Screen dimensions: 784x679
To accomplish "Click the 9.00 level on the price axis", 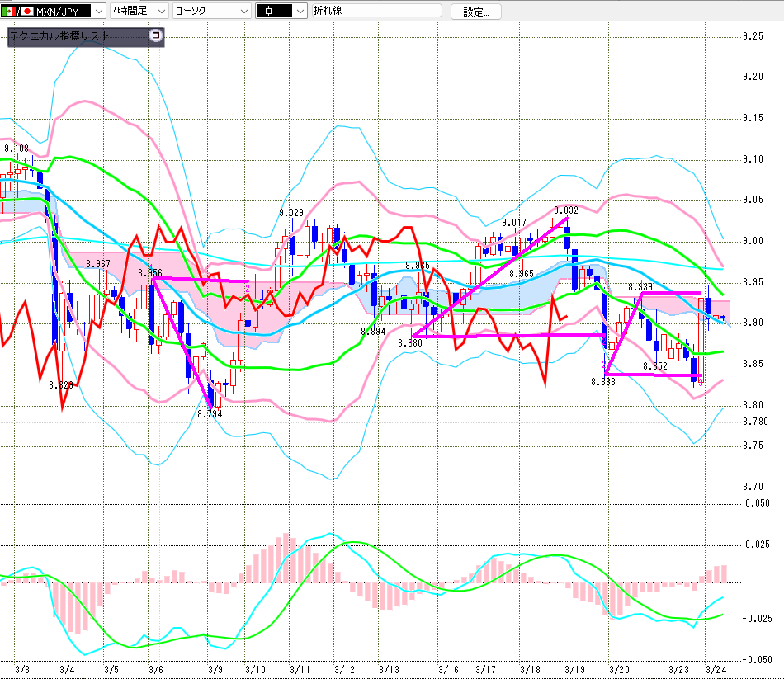I will click(x=752, y=241).
